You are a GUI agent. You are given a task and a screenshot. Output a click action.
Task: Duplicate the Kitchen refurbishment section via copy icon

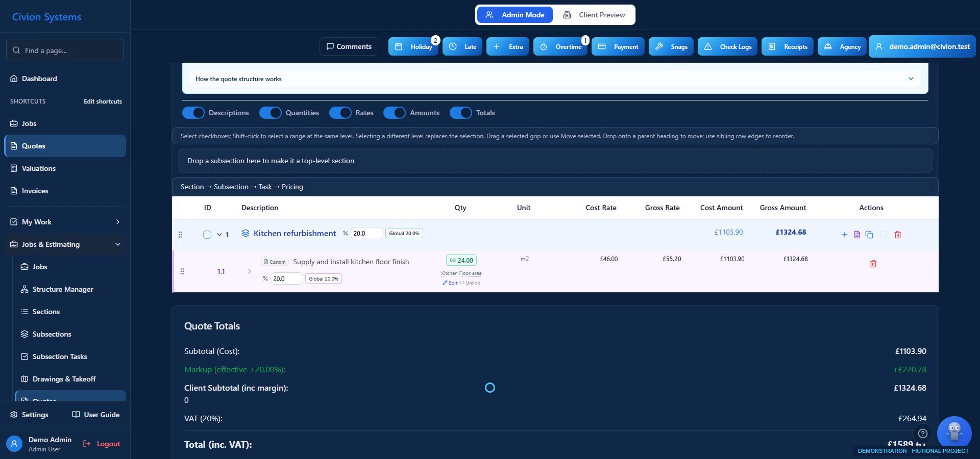pyautogui.click(x=869, y=235)
